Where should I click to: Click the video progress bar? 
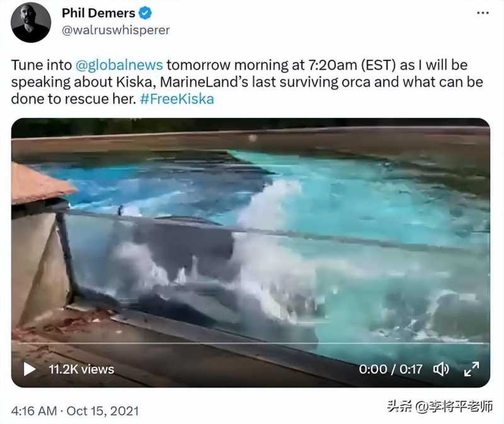(x=251, y=343)
